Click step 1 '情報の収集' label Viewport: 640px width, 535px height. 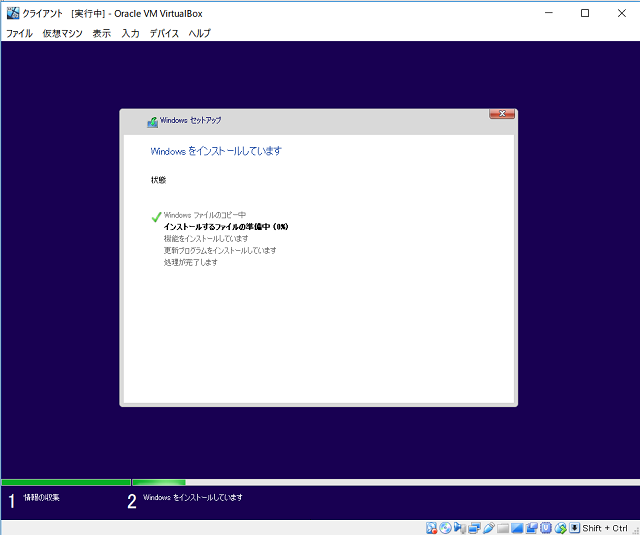pyautogui.click(x=42, y=497)
